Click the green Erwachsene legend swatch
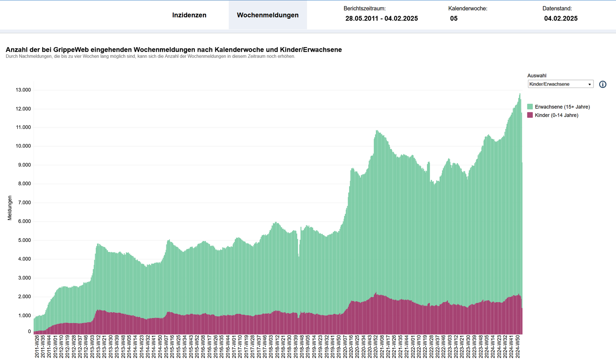 [x=530, y=107]
